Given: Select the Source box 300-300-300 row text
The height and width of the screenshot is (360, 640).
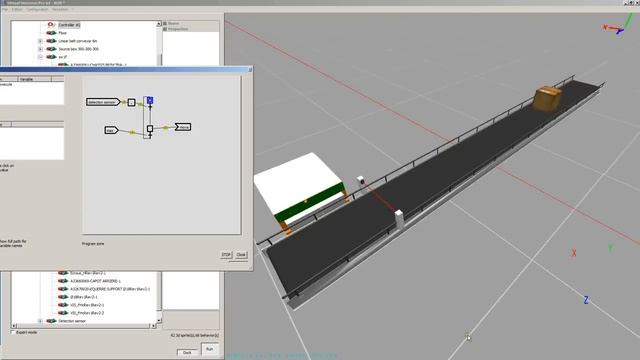Looking at the screenshot, I should [x=79, y=49].
